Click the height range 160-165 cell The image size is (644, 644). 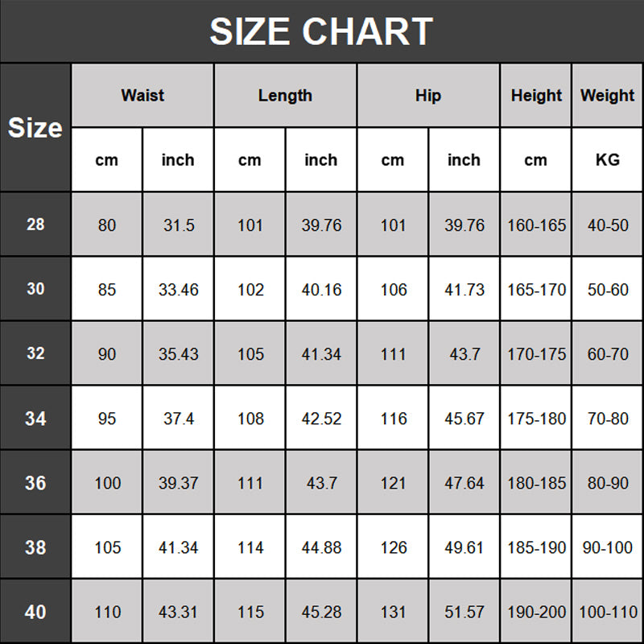[536, 225]
